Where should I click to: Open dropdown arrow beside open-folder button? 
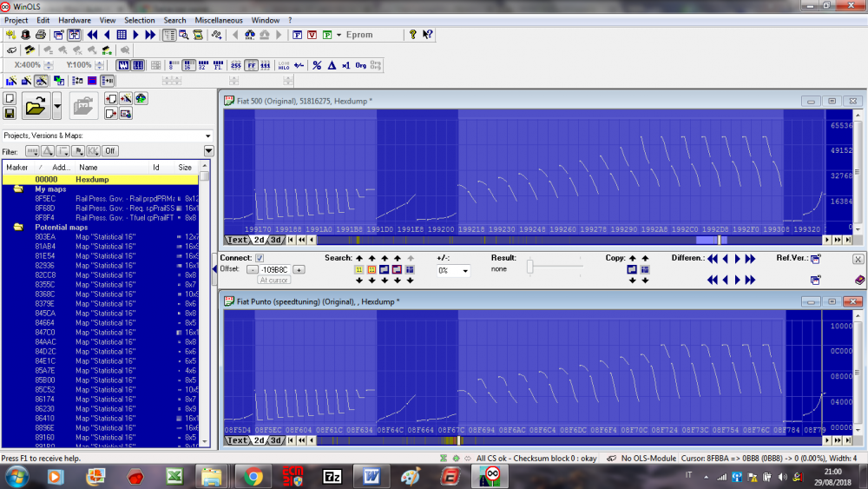click(x=57, y=105)
